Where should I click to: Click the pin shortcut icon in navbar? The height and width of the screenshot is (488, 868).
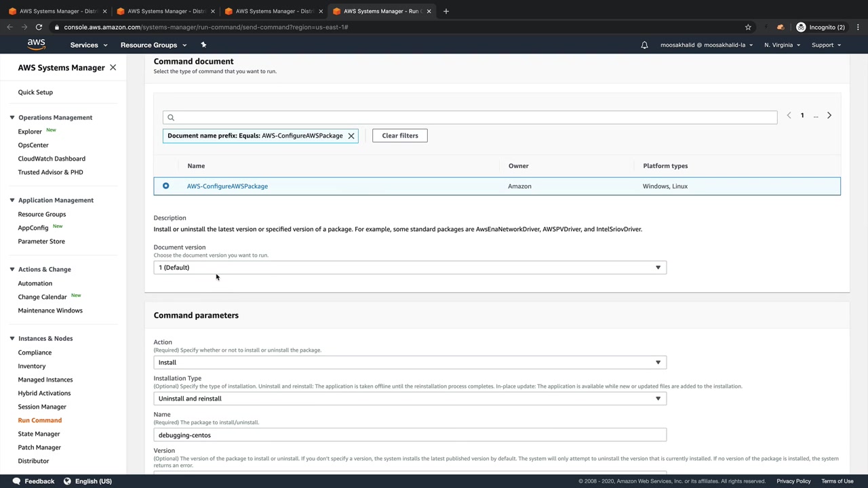tap(203, 45)
